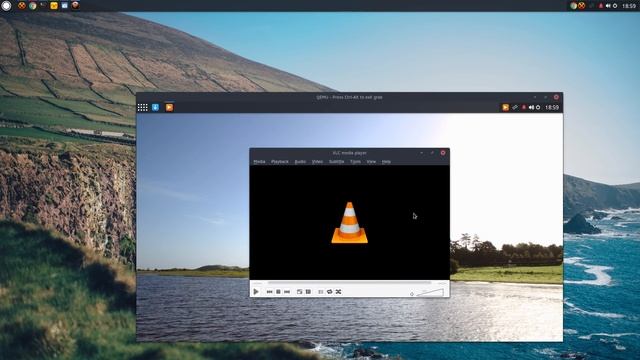Click the green round tray icon in the host panel
This screenshot has height=360, width=640.
pyautogui.click(x=574, y=6)
